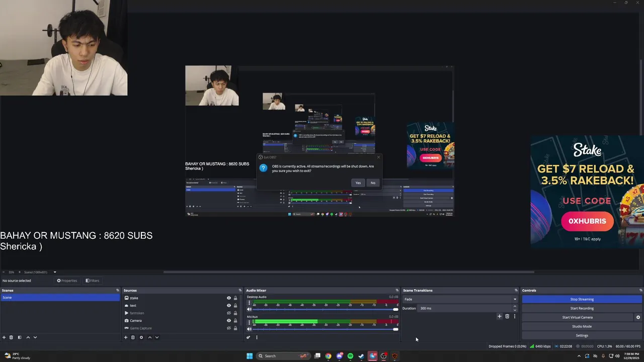Move scene down arrow in Scenes panel
The width and height of the screenshot is (644, 362).
click(35, 337)
